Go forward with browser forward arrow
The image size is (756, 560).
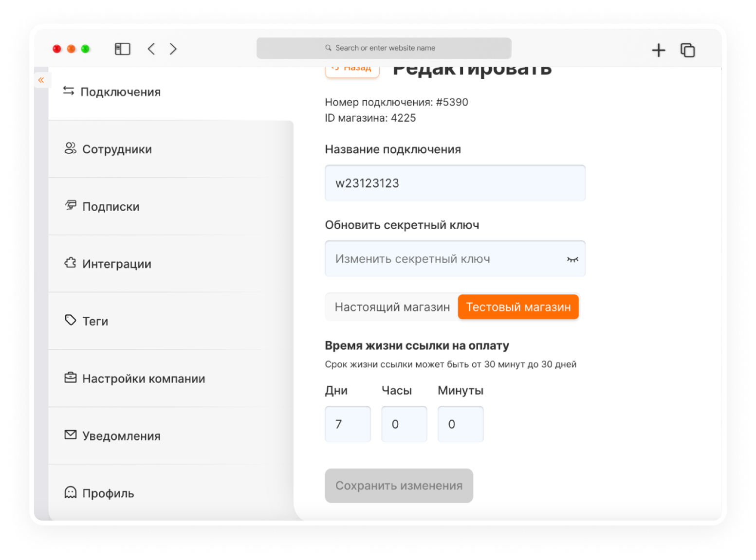[173, 49]
